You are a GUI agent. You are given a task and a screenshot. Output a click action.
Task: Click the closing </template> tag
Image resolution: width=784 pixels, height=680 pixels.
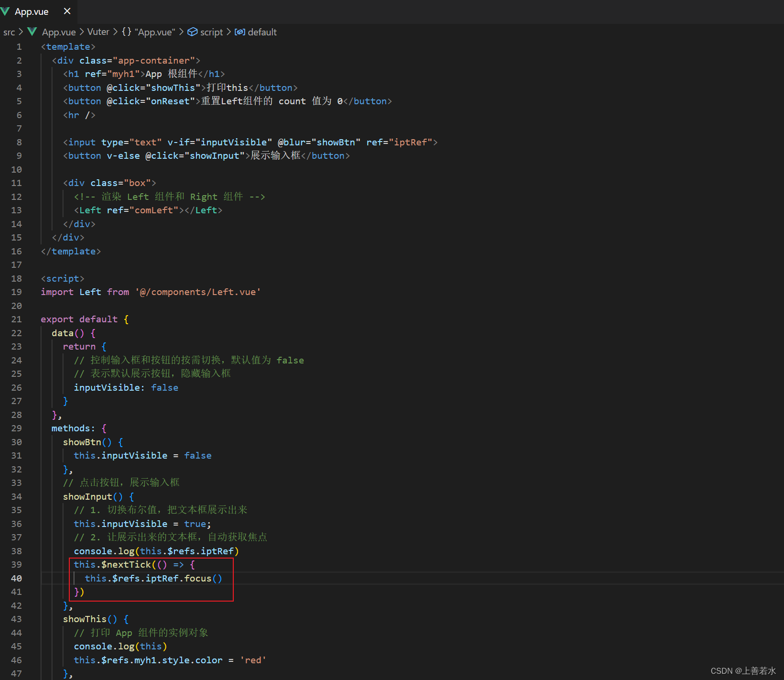[x=71, y=252]
